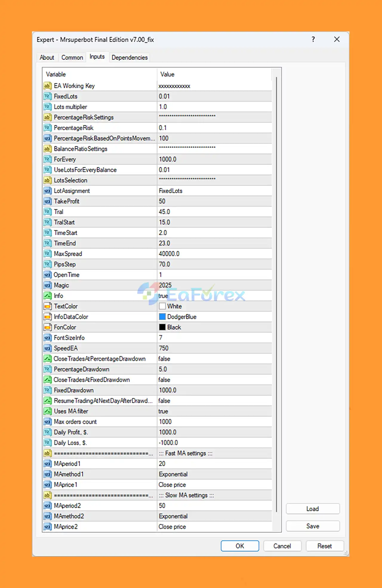Open MAprice1 Close price dropdown
The width and height of the screenshot is (382, 588).
point(214,485)
